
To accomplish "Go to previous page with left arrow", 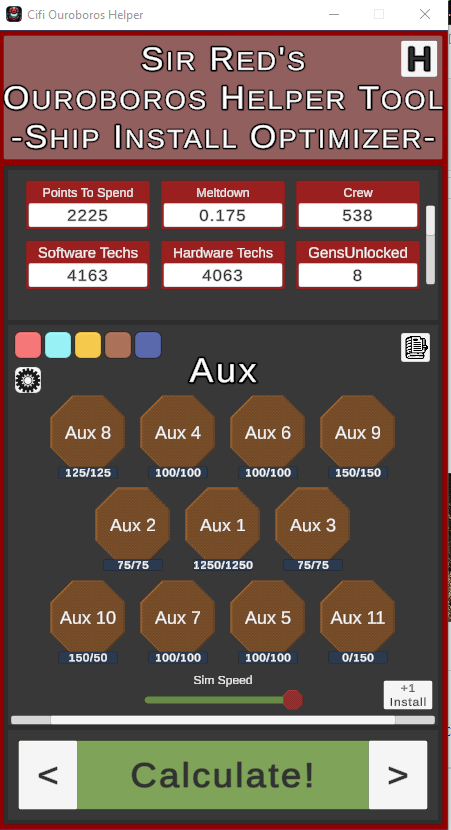I will [x=48, y=775].
